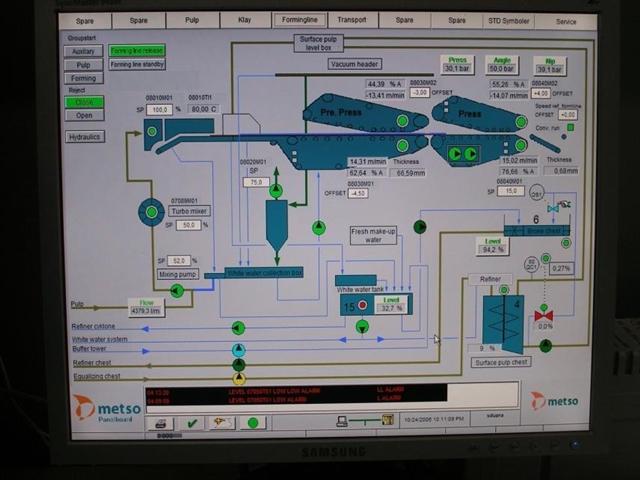The image size is (640, 480).
Task: Toggle the Forming line release button
Action: point(137,50)
